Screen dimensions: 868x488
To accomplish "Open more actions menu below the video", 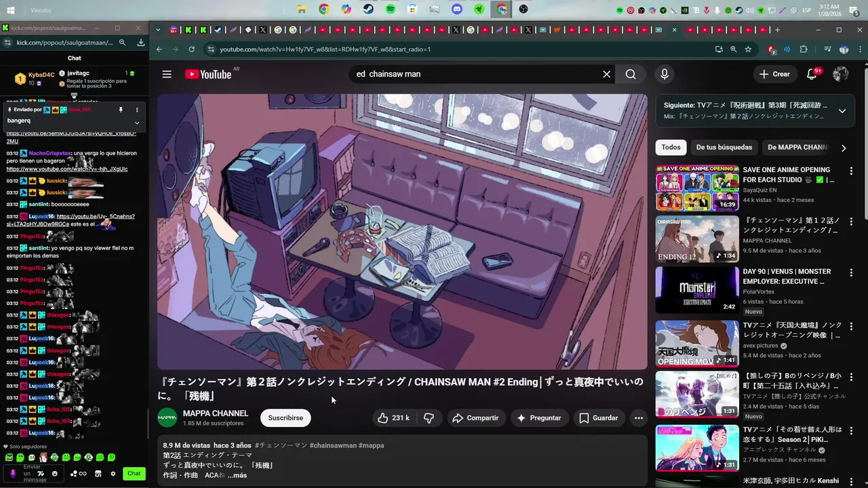I will tap(638, 418).
